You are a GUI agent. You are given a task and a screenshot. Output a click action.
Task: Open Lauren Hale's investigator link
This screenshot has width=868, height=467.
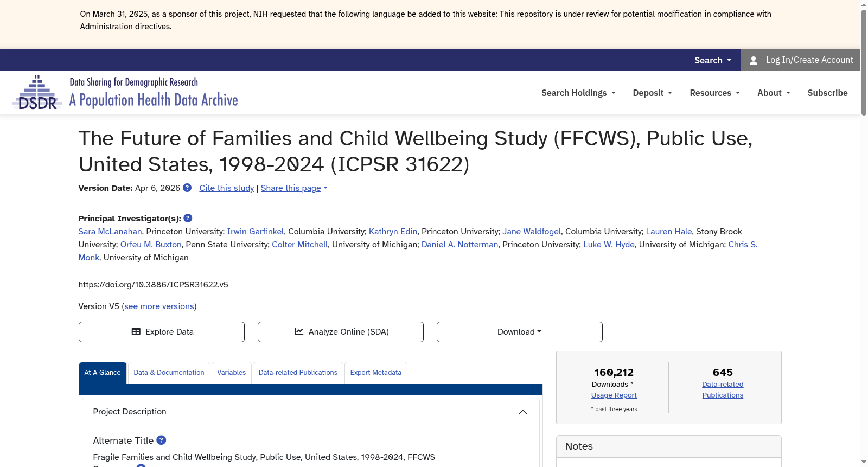tap(669, 231)
